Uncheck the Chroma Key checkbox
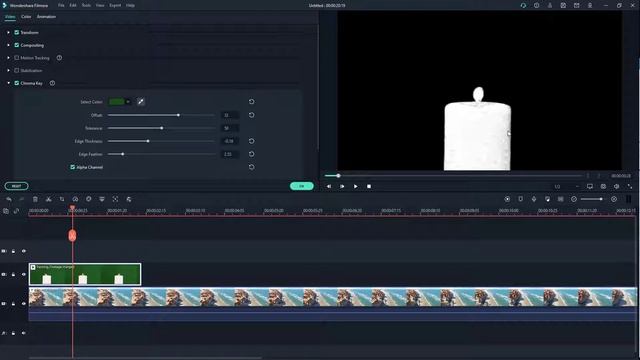The image size is (640, 360). pyautogui.click(x=17, y=83)
